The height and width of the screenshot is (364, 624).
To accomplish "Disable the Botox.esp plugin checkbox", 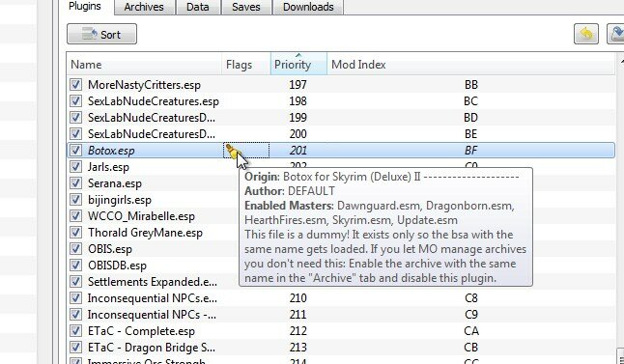I will point(75,151).
